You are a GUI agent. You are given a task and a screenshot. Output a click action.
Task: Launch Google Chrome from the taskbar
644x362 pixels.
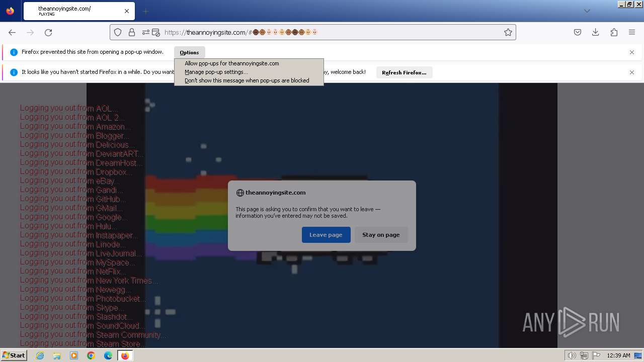tap(91, 355)
